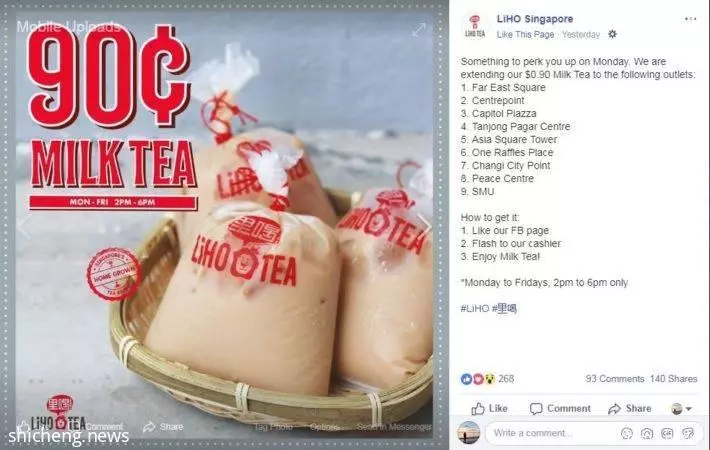Viewport: 710px width, 450px height.
Task: Click the gear icon next to Yesterday
Action: [x=612, y=34]
